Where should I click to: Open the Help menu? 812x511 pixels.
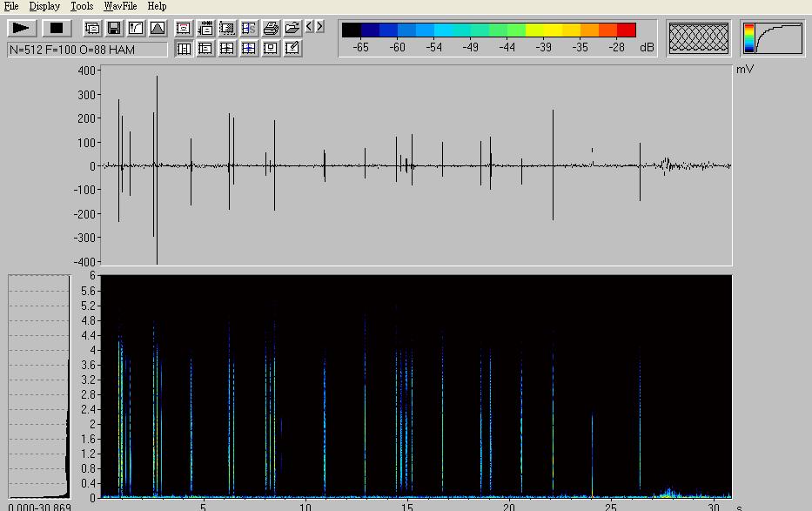(157, 6)
